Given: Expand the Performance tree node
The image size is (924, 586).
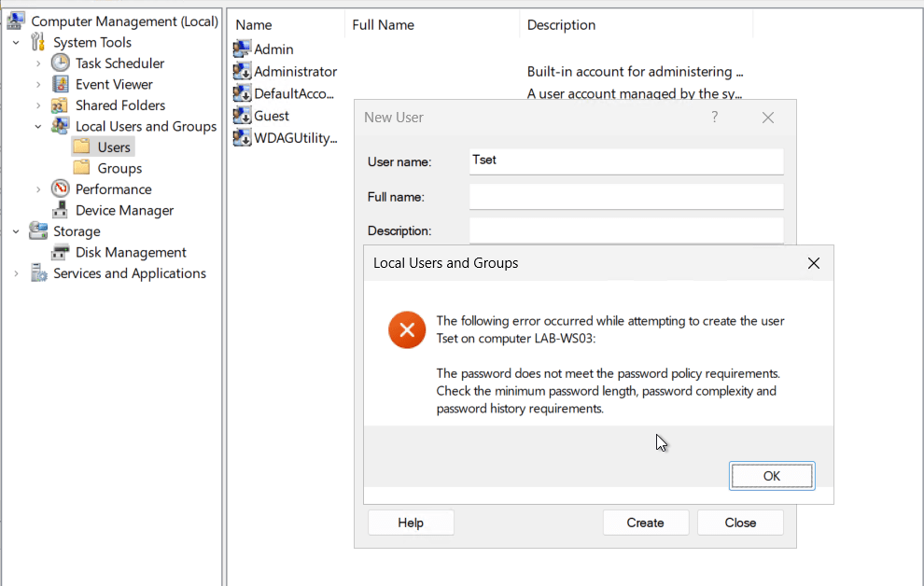Looking at the screenshot, I should [x=38, y=189].
